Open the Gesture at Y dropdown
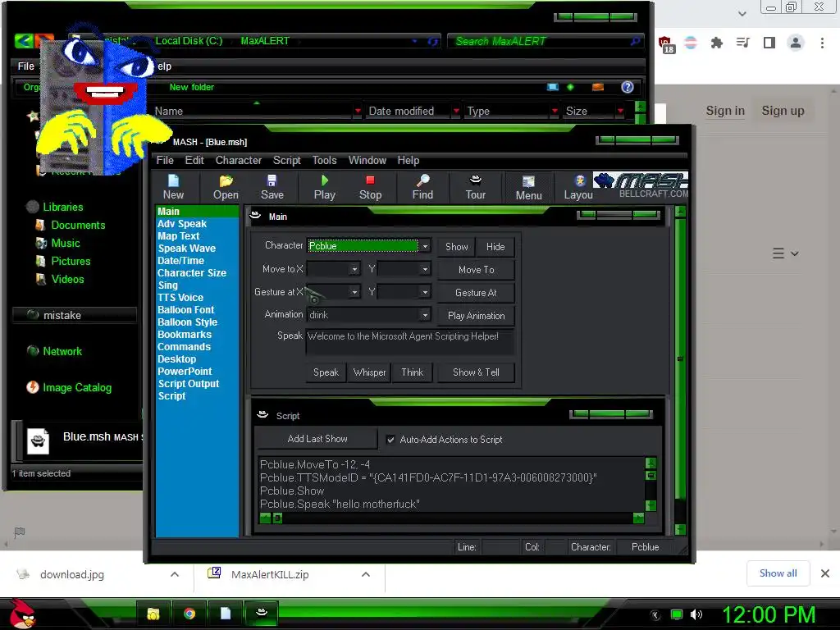The width and height of the screenshot is (840, 630). (x=425, y=292)
